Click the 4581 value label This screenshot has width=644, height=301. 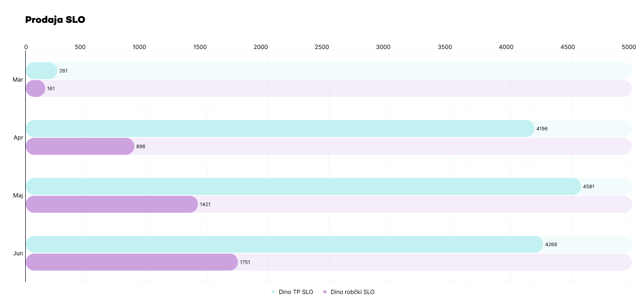click(589, 186)
